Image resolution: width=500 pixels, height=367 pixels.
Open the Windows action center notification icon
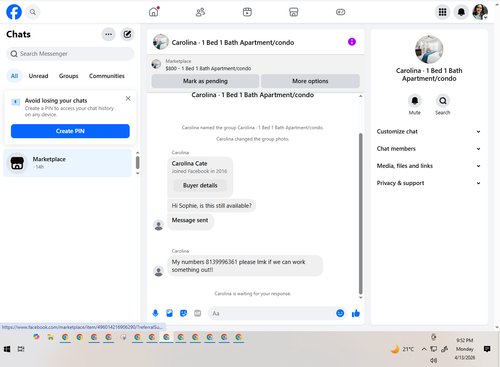pos(487,349)
